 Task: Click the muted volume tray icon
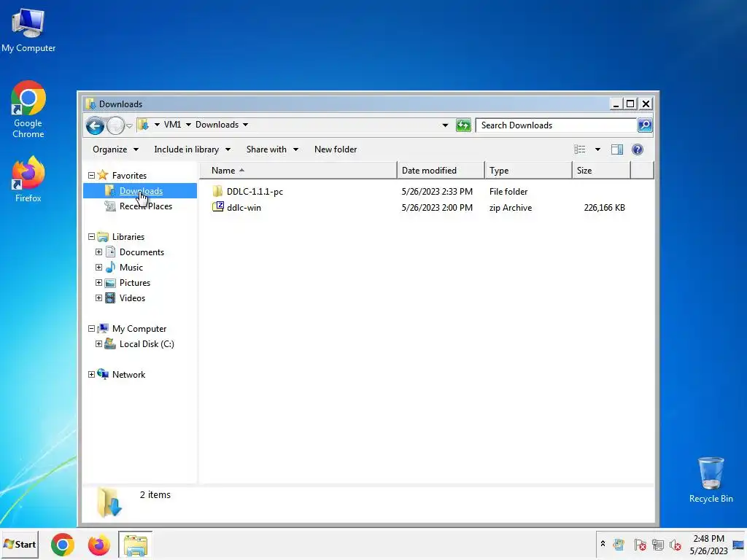pyautogui.click(x=675, y=545)
